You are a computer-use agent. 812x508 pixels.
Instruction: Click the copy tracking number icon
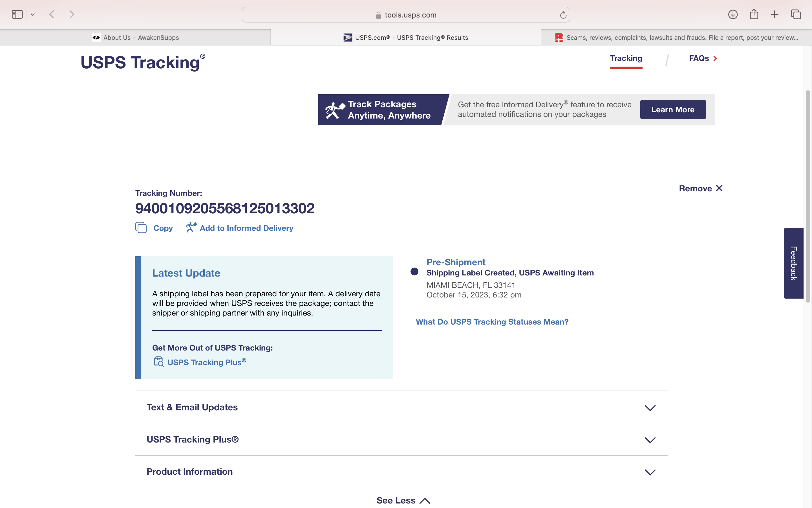pyautogui.click(x=141, y=227)
